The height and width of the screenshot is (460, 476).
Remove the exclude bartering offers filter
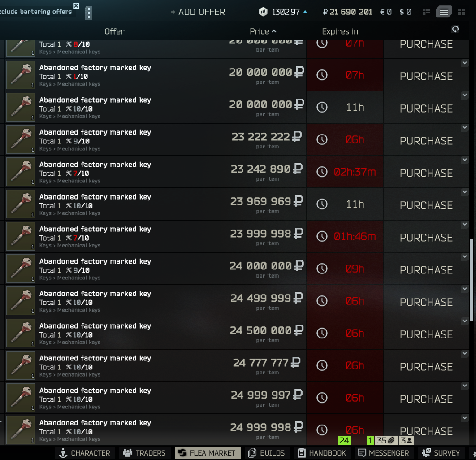coord(76,5)
